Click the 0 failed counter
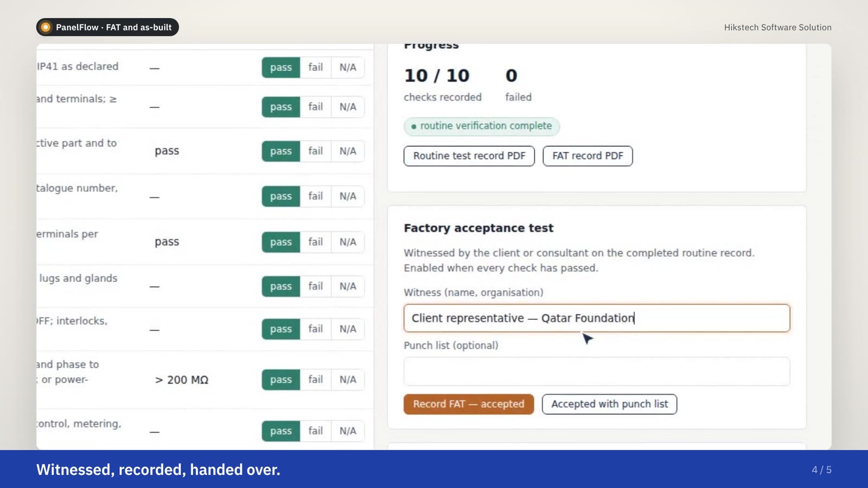The image size is (868, 488). point(512,76)
